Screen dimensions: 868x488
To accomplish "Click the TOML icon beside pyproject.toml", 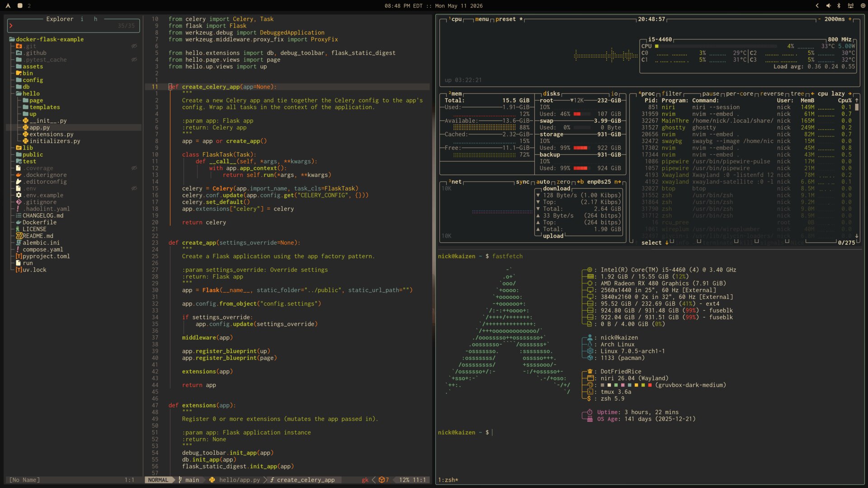I will (x=19, y=256).
